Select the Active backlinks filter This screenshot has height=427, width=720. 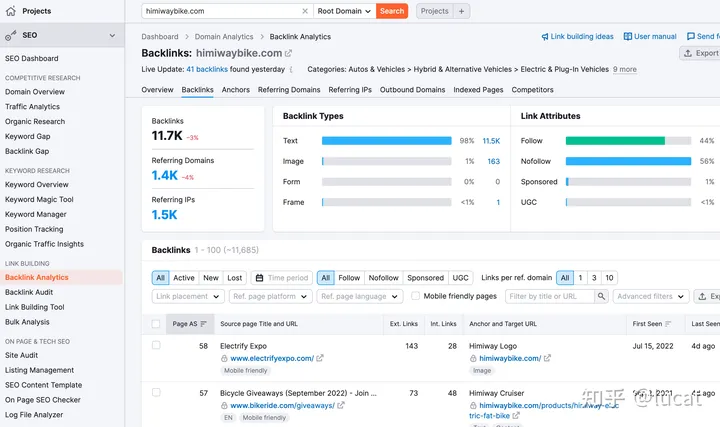click(184, 278)
